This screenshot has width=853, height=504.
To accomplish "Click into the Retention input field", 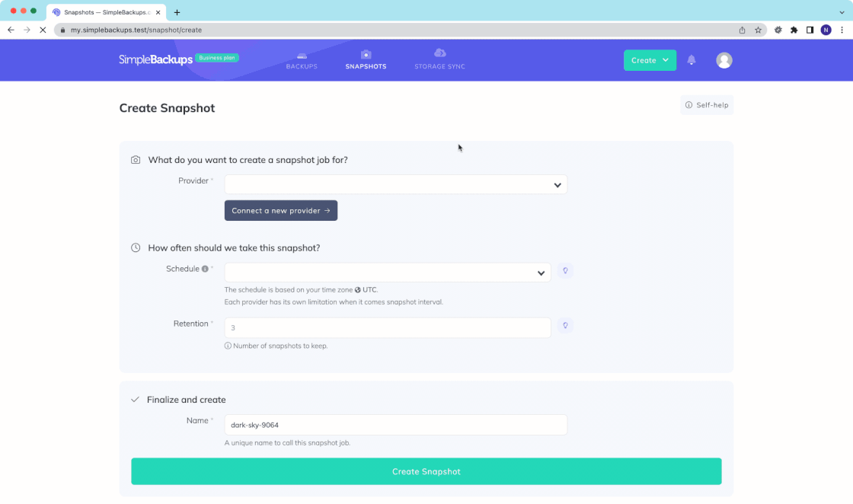I will 387,328.
